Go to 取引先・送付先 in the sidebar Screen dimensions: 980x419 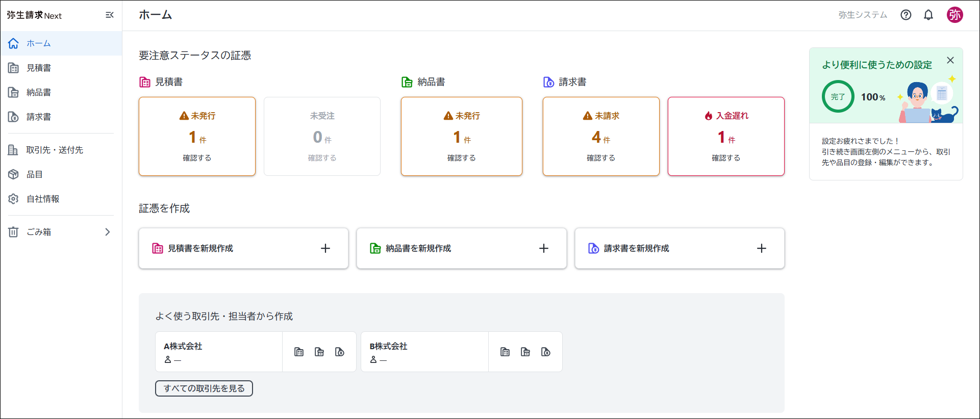pos(55,150)
